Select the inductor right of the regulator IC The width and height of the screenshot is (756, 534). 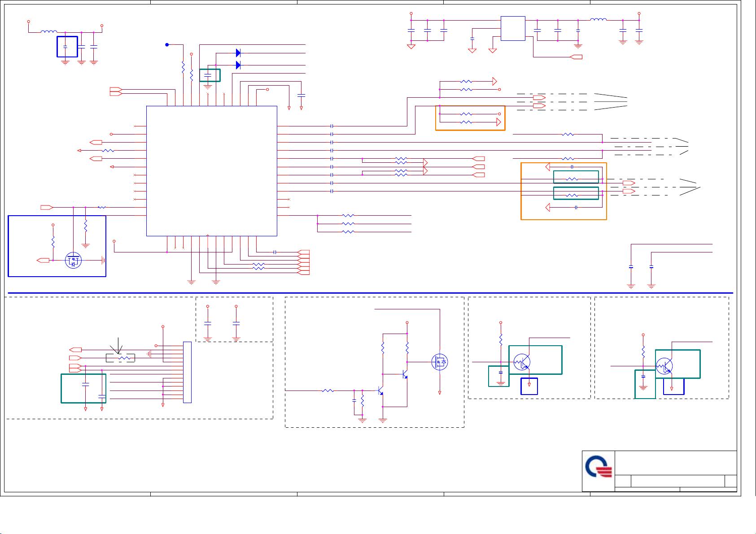(x=599, y=20)
